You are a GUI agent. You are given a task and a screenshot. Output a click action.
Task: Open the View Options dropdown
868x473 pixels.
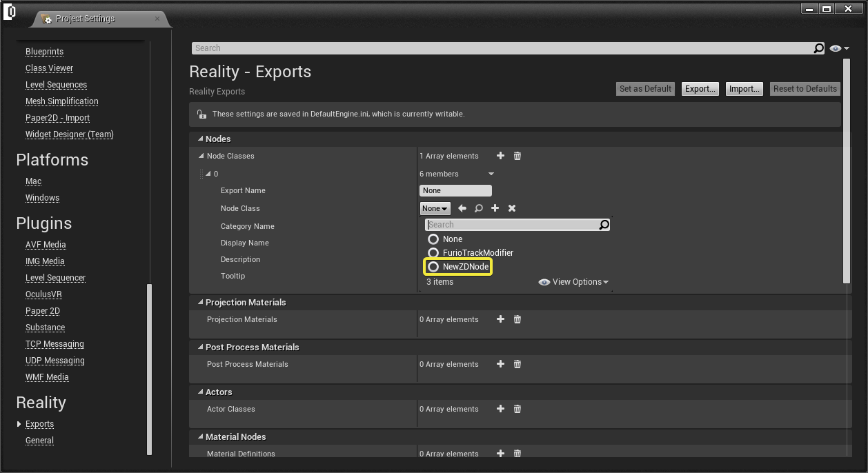point(573,282)
